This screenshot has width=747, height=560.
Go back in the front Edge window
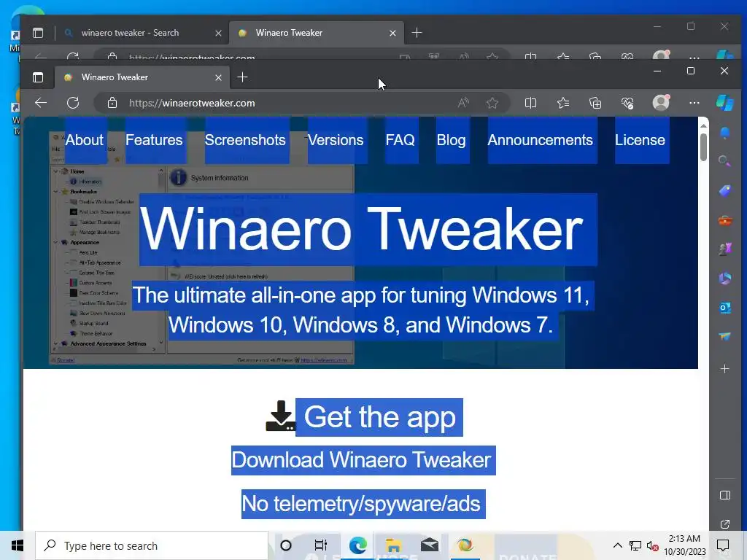point(41,103)
